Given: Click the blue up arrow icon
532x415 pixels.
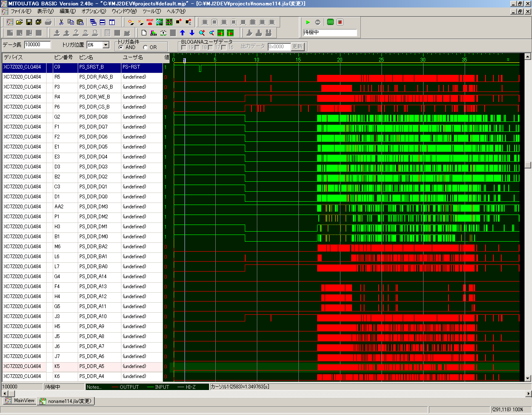Looking at the screenshot, I should [x=182, y=33].
